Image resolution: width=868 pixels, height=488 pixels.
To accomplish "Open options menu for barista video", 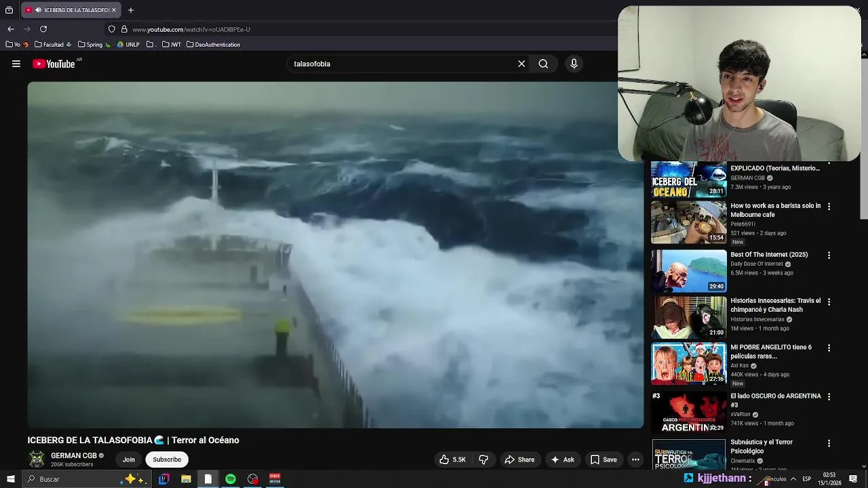I will click(x=829, y=206).
